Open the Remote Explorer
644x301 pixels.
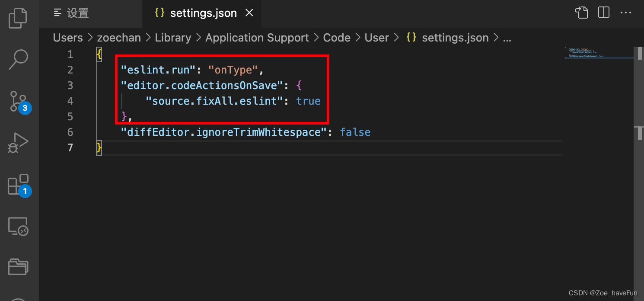[x=18, y=226]
